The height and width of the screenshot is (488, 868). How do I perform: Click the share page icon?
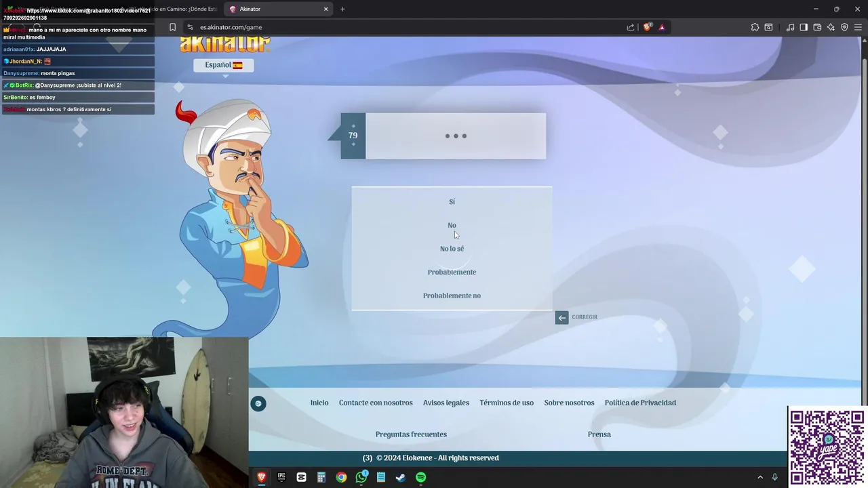click(631, 27)
